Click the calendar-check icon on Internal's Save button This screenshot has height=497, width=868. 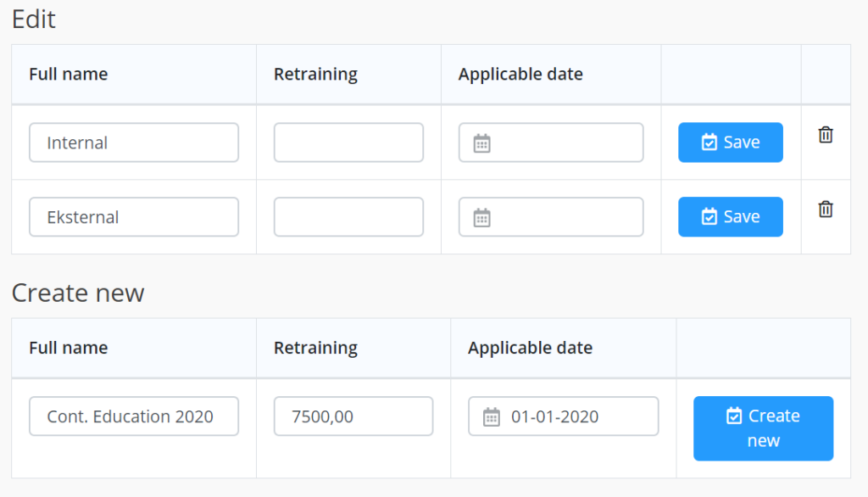point(709,142)
